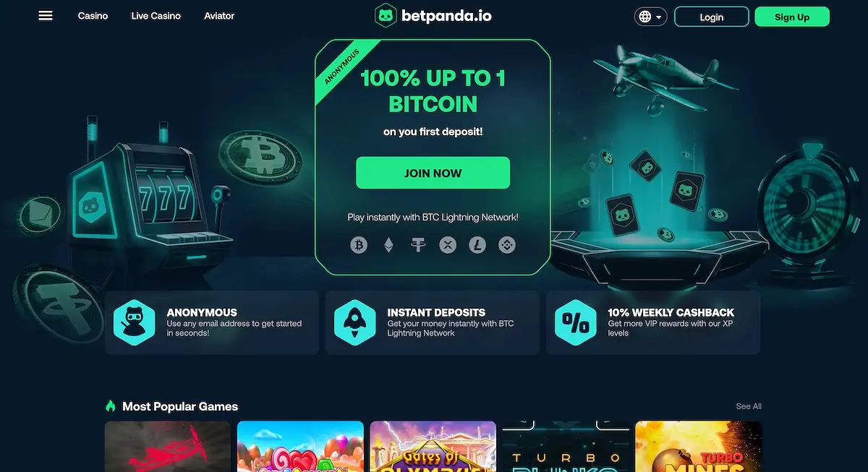Click the Login button
Image resolution: width=868 pixels, height=472 pixels.
tap(712, 17)
